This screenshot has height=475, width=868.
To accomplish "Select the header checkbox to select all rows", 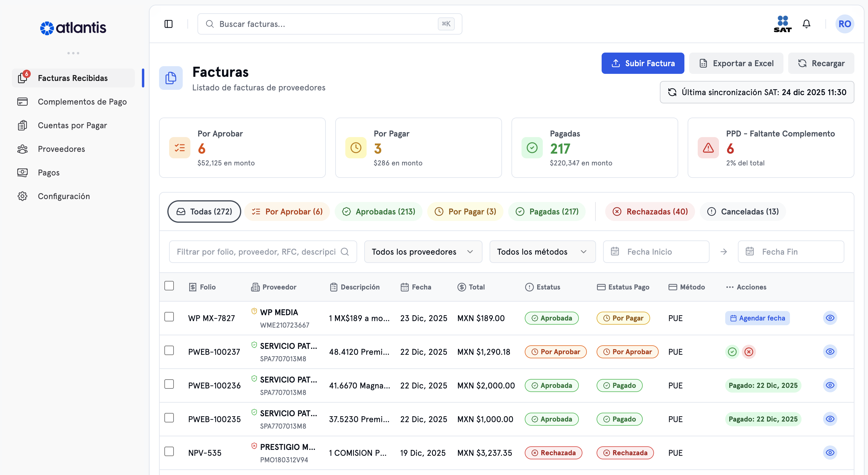I will 169,286.
